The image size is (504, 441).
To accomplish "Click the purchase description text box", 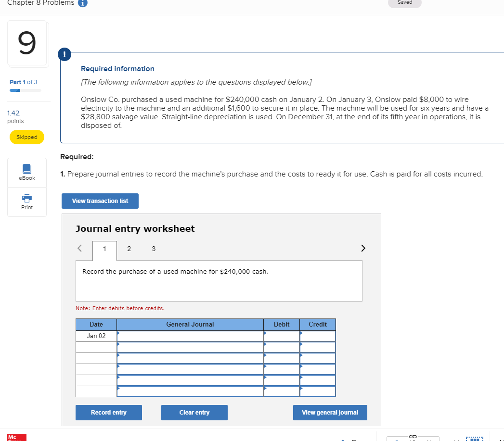I will (219, 281).
